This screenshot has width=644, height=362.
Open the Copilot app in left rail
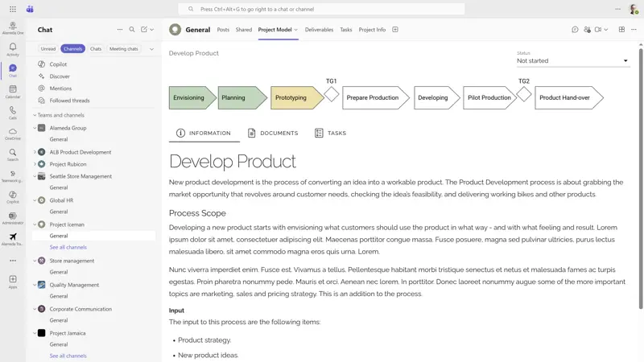click(13, 197)
